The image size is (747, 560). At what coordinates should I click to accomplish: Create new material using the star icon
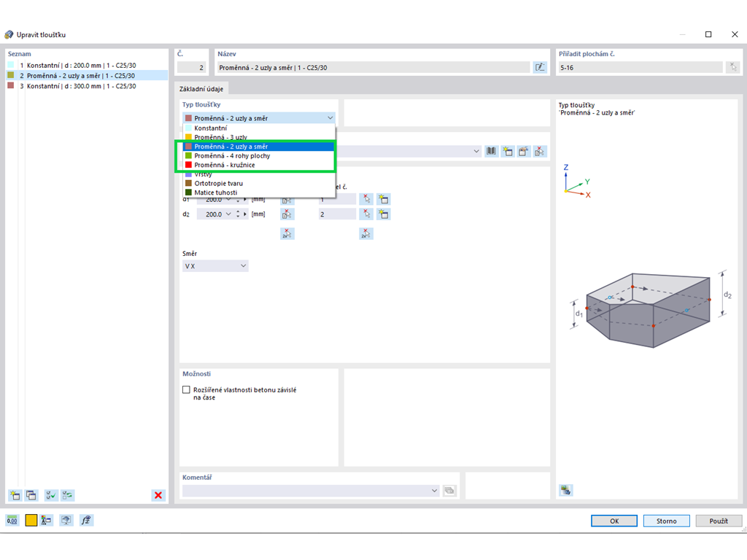pos(508,152)
